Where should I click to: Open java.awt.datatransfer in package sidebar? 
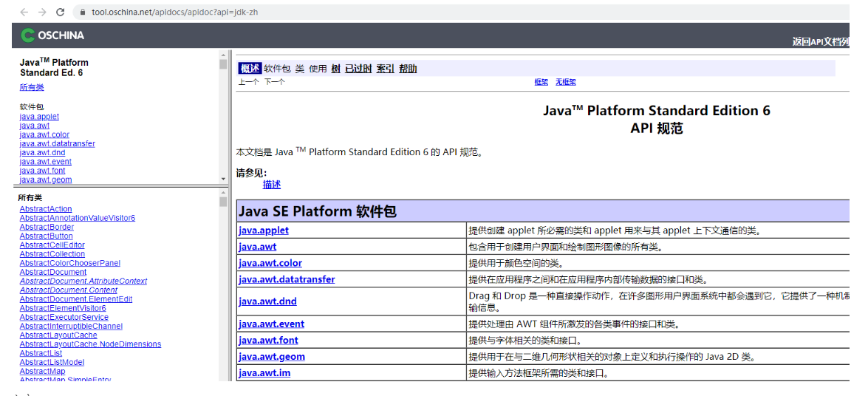pos(57,143)
